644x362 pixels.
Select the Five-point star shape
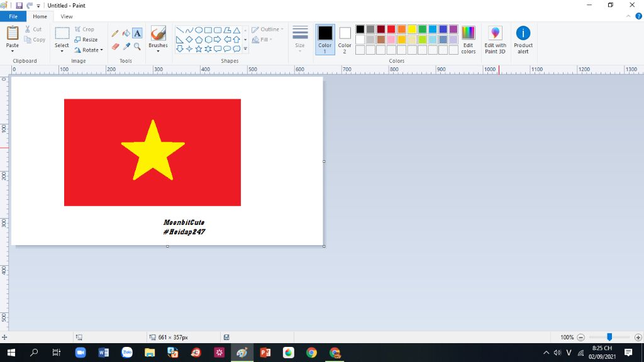pyautogui.click(x=198, y=49)
